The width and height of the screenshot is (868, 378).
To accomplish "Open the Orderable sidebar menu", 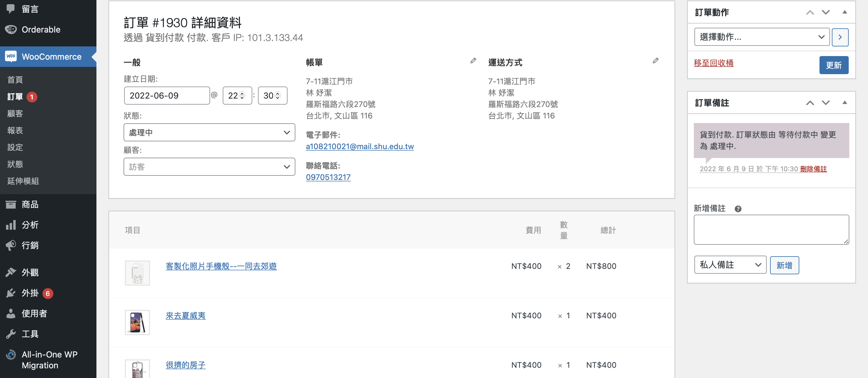I will pyautogui.click(x=41, y=30).
